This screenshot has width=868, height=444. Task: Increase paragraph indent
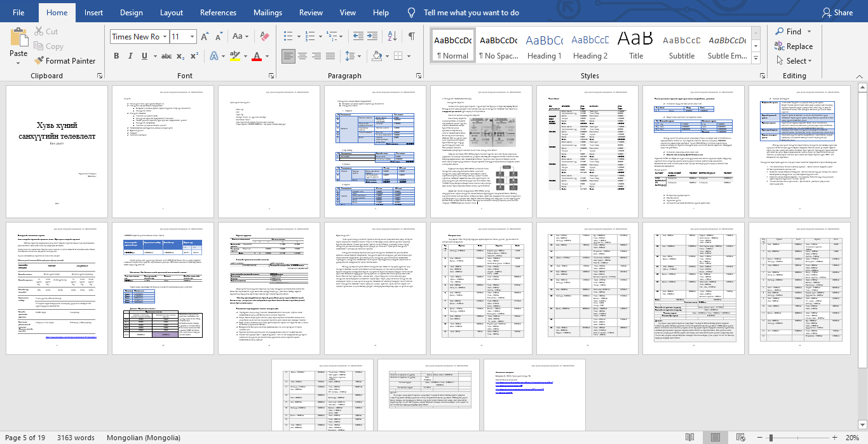point(371,36)
